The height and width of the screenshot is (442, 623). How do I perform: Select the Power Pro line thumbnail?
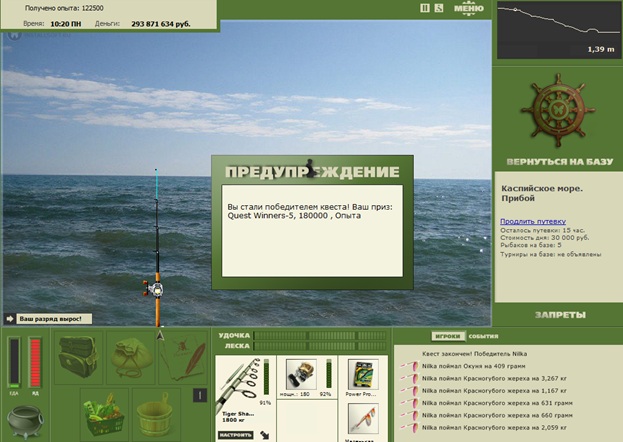(x=363, y=374)
